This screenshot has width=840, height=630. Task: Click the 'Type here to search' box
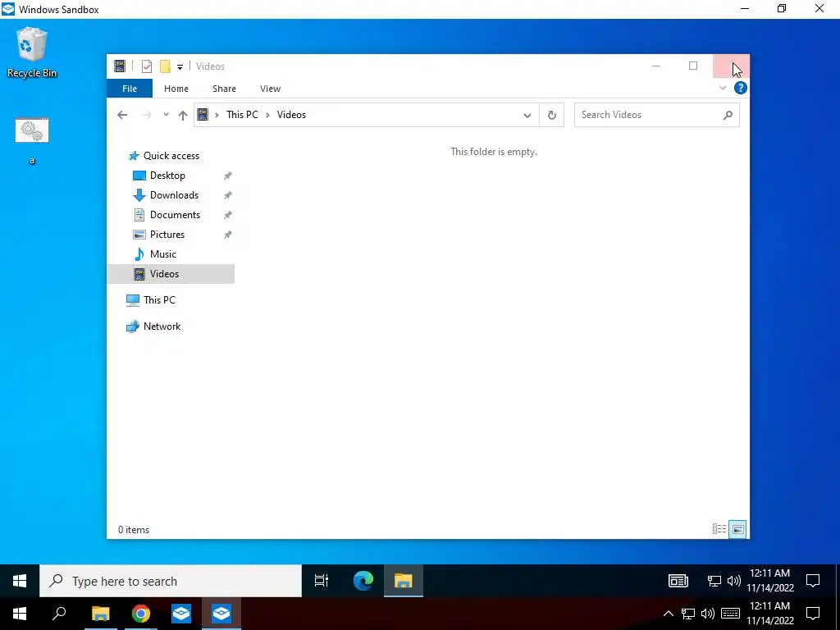[171, 581]
